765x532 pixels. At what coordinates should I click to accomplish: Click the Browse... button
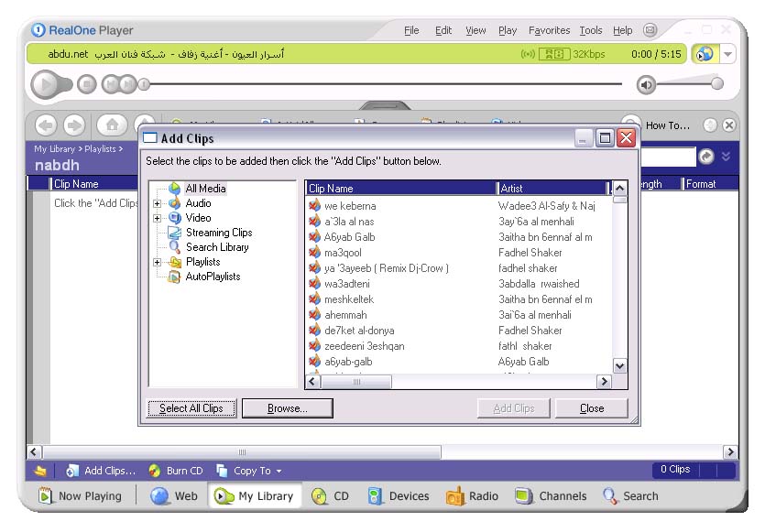288,408
